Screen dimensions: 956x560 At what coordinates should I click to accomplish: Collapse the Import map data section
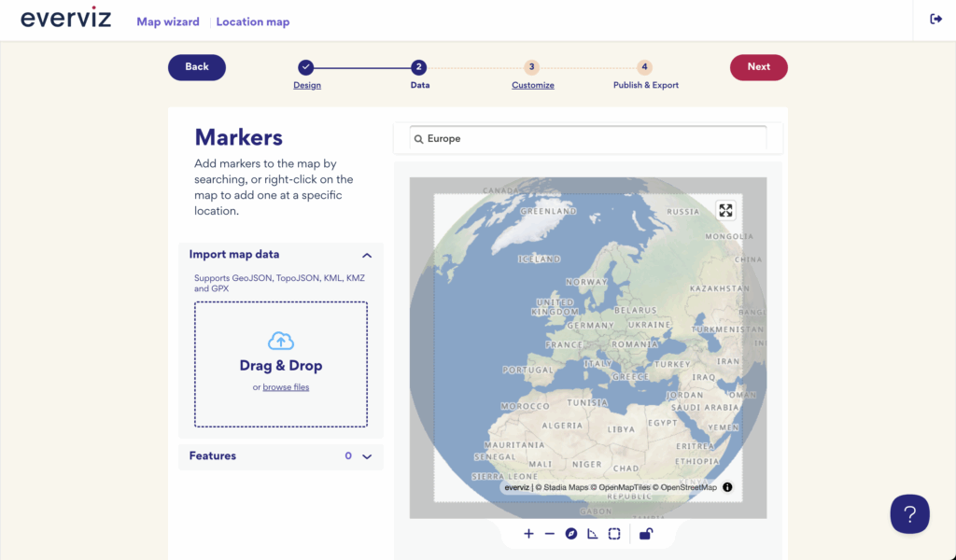click(x=367, y=254)
